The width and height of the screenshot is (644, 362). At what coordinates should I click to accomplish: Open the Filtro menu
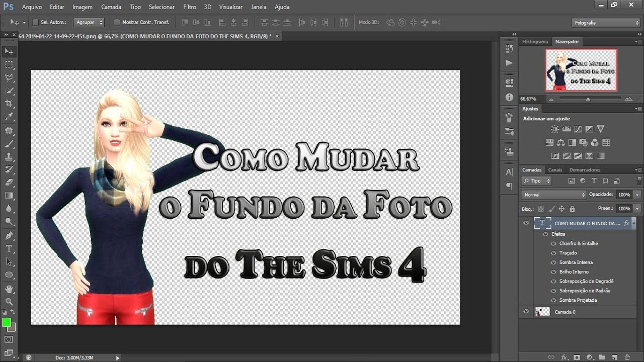(x=190, y=7)
